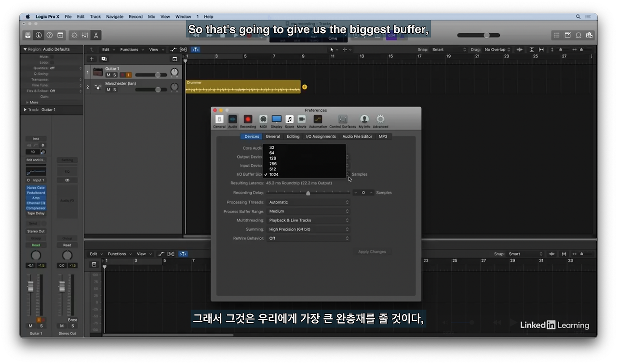Image resolution: width=617 pixels, height=364 pixels.
Task: Solo the Guitar 1 track header
Action: pos(114,75)
